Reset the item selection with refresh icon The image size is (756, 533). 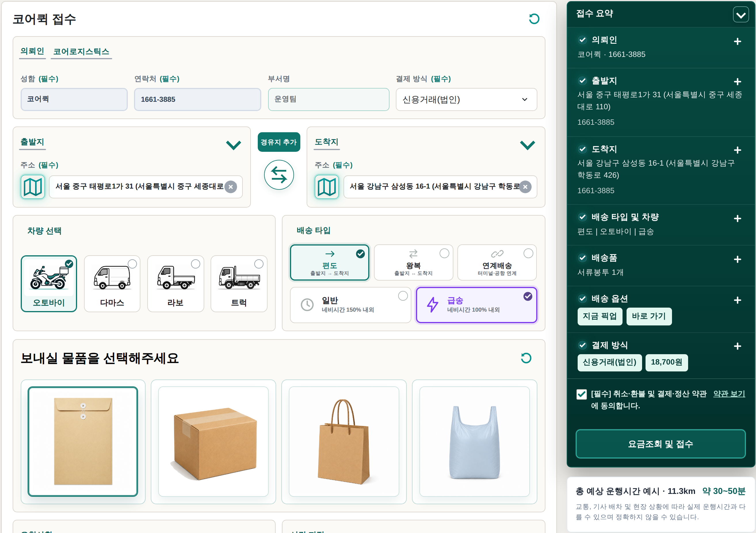pos(526,358)
